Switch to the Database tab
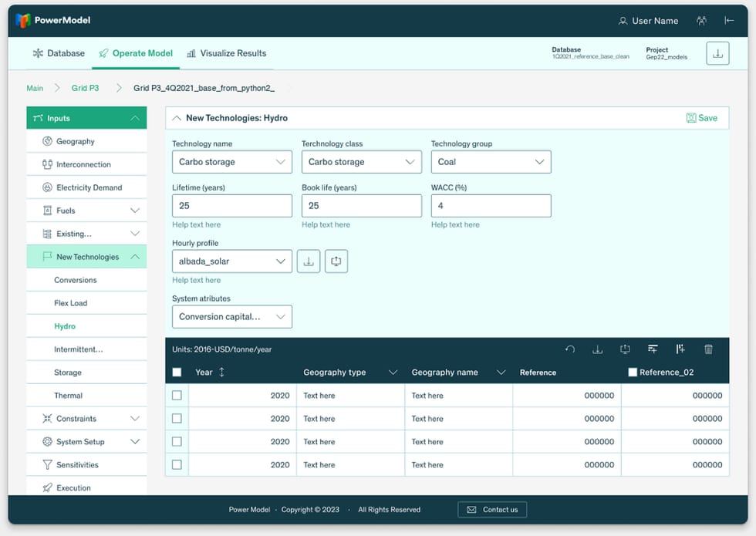This screenshot has width=756, height=536. [59, 53]
